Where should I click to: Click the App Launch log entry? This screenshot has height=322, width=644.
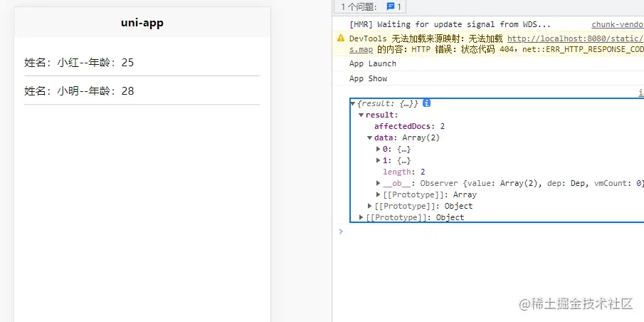click(x=372, y=63)
